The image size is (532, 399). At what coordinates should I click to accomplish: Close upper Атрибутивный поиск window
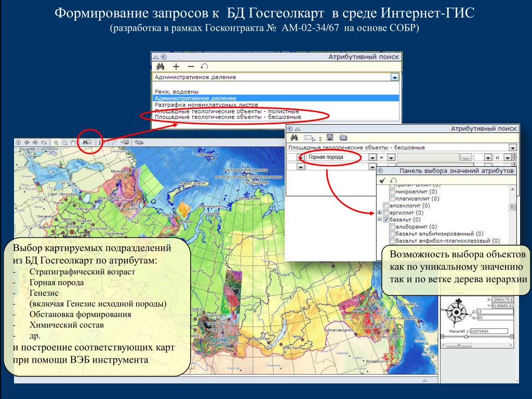[x=164, y=57]
